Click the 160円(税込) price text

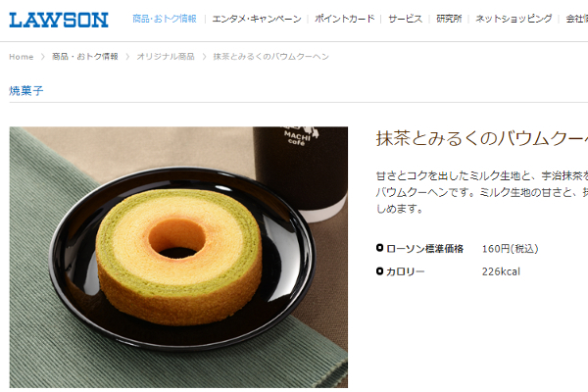510,249
